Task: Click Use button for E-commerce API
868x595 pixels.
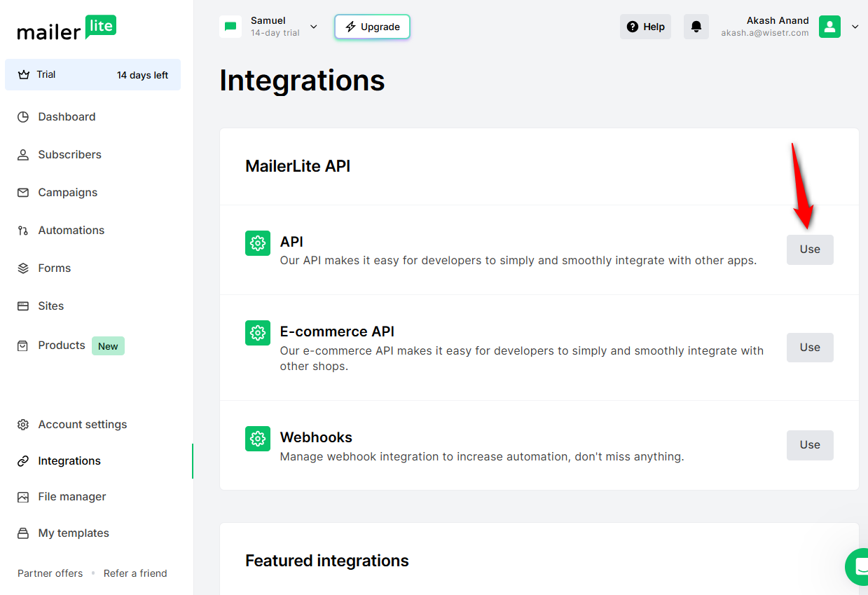Action: tap(810, 348)
